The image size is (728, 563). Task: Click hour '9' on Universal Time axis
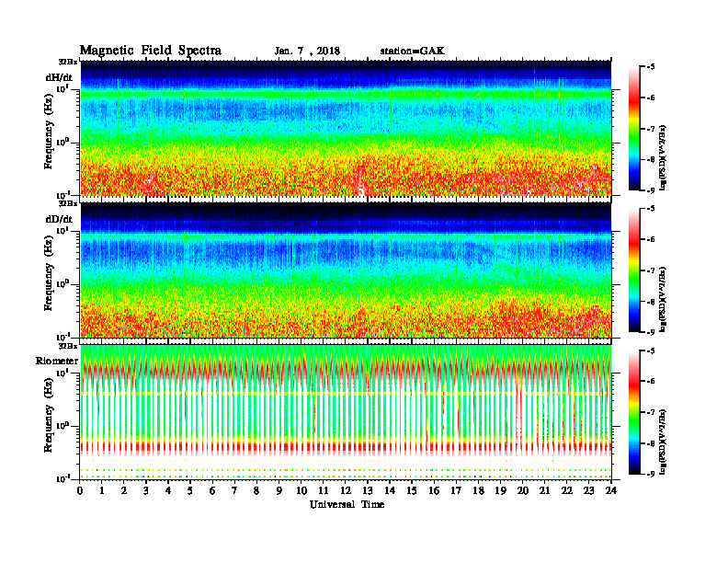coord(279,491)
